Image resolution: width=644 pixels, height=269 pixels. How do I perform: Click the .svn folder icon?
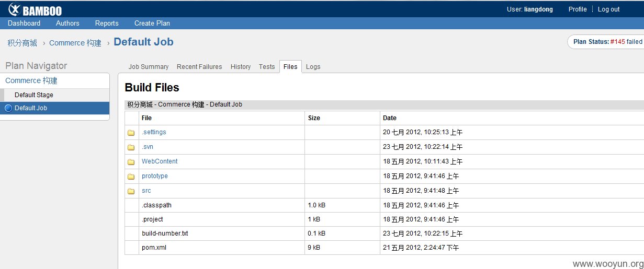coord(131,147)
